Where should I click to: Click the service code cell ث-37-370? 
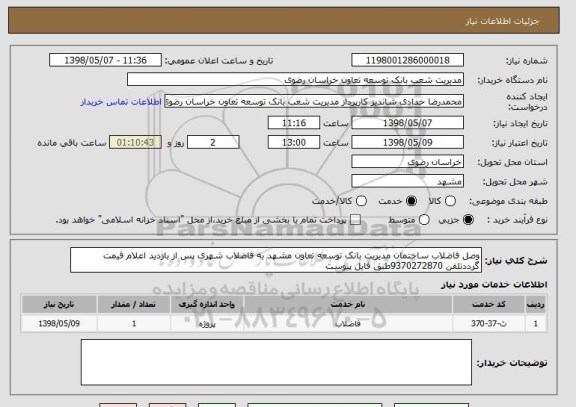tap(489, 324)
